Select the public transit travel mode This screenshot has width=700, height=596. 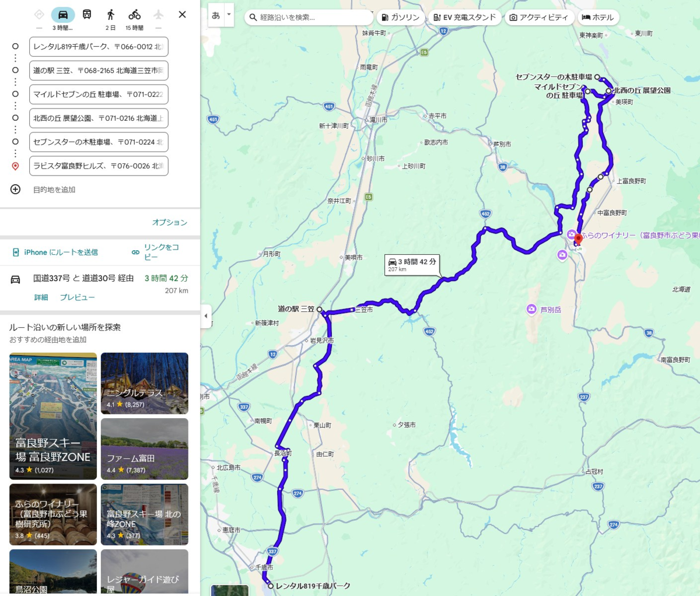click(x=86, y=15)
